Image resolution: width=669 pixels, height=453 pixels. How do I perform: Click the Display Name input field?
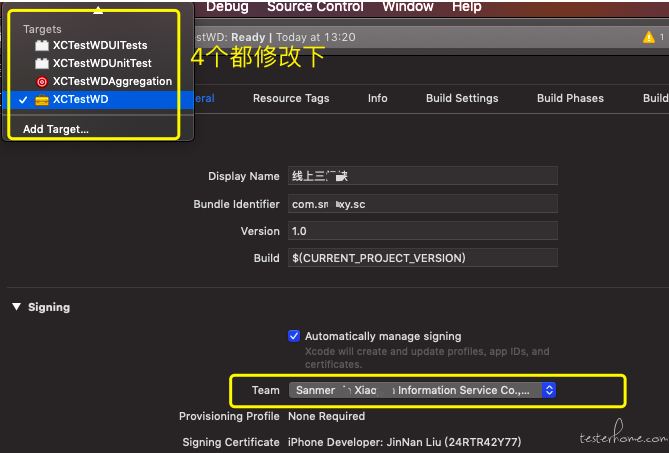click(423, 176)
